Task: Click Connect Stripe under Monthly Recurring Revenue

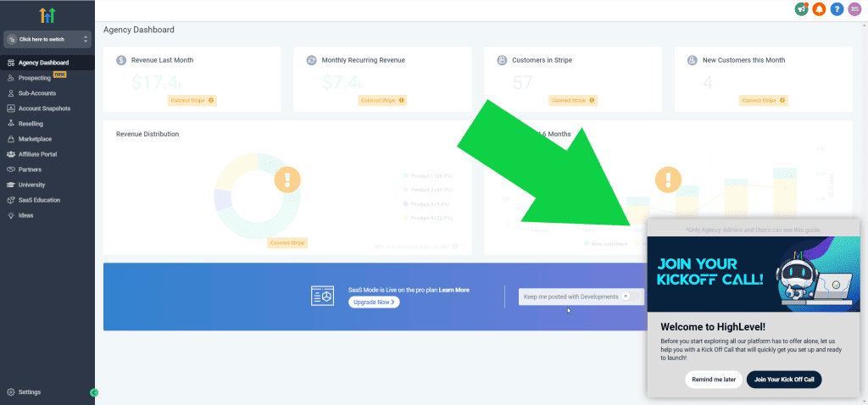Action: click(x=382, y=100)
